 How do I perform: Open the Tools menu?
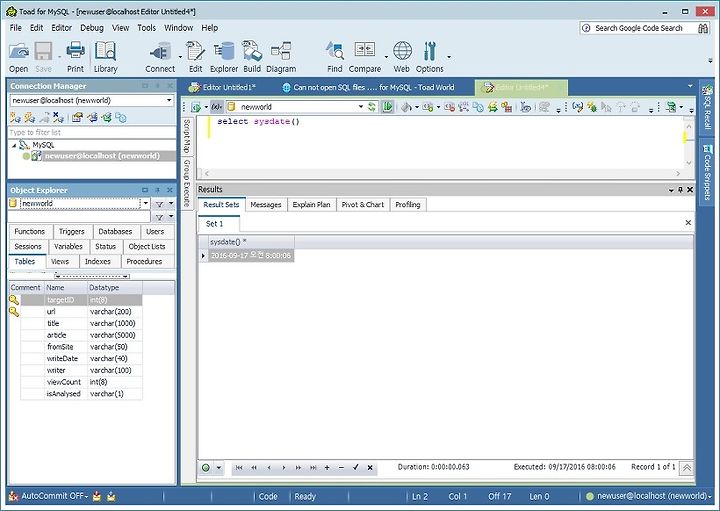pyautogui.click(x=146, y=28)
